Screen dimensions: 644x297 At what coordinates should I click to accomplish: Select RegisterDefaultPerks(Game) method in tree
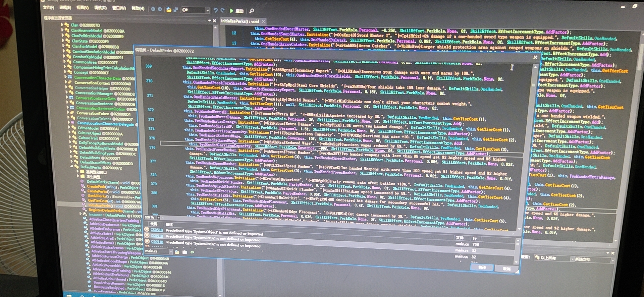coord(115,211)
